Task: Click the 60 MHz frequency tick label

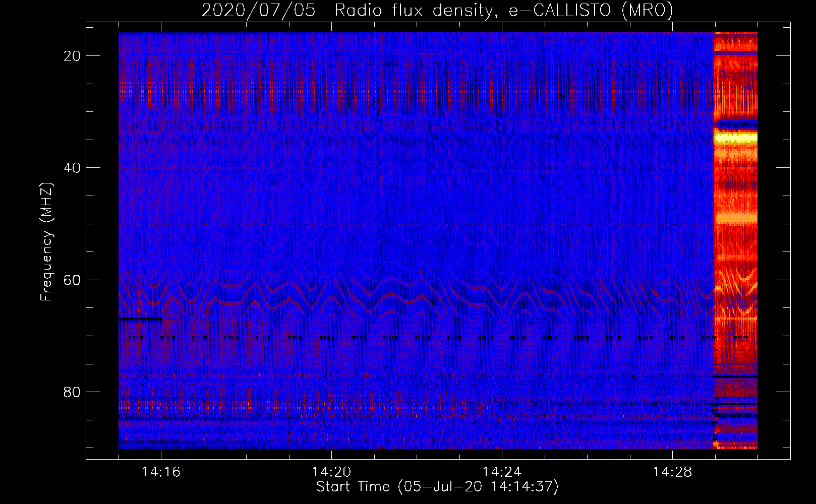Action: point(73,280)
